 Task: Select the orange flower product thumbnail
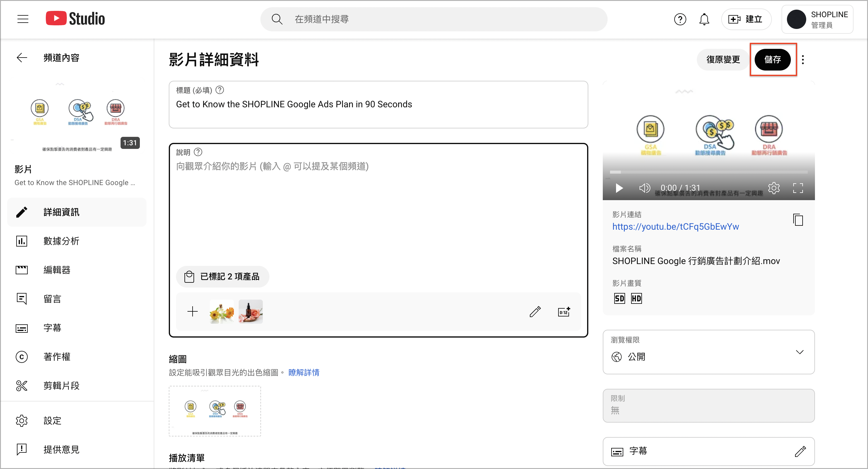coord(222,311)
